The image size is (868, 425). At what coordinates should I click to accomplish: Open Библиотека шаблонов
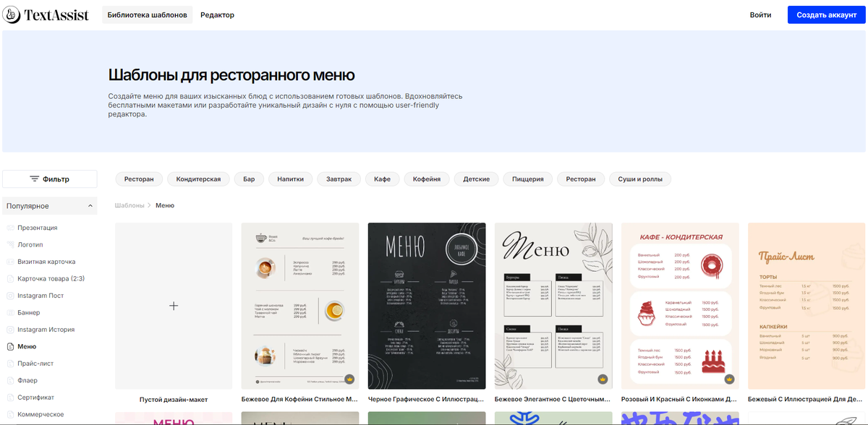click(x=147, y=14)
